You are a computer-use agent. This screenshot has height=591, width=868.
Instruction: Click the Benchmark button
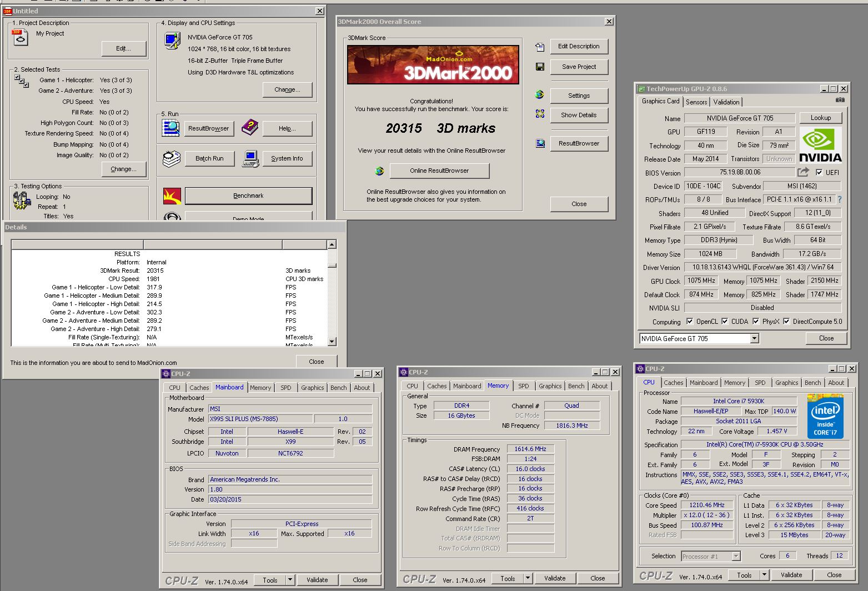[x=248, y=196]
